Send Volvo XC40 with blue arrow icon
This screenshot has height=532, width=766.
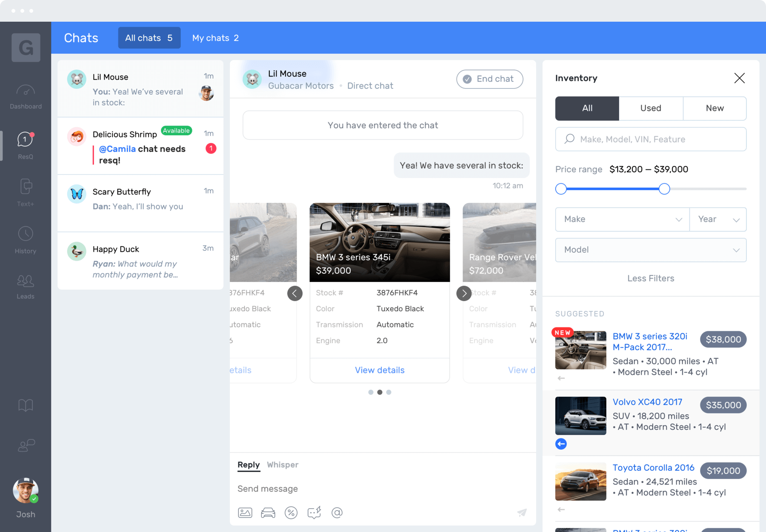tap(561, 444)
